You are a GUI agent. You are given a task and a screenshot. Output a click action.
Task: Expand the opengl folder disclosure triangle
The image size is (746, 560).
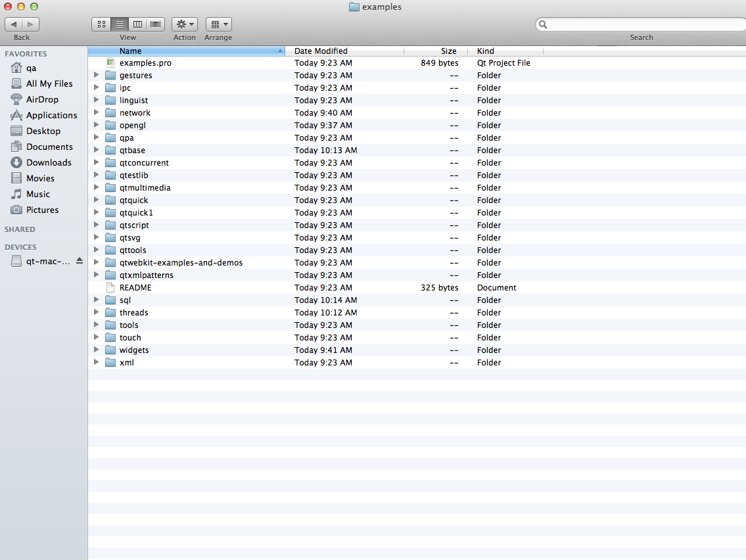(96, 125)
